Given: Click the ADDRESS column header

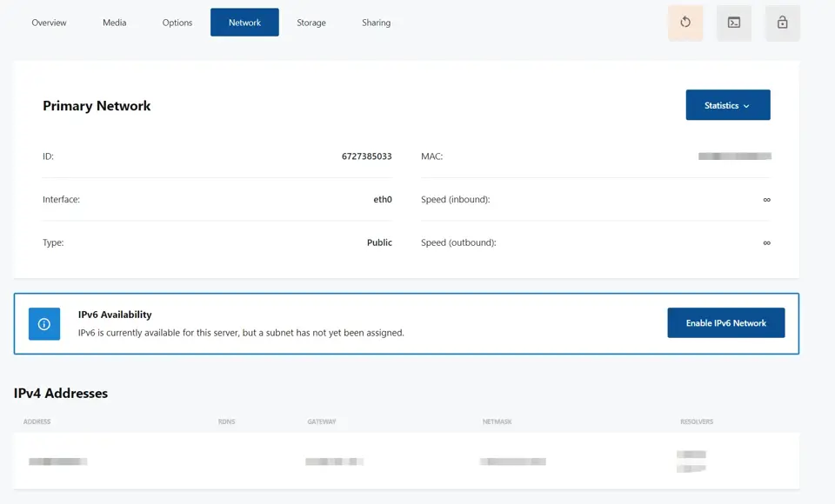Looking at the screenshot, I should coord(37,421).
